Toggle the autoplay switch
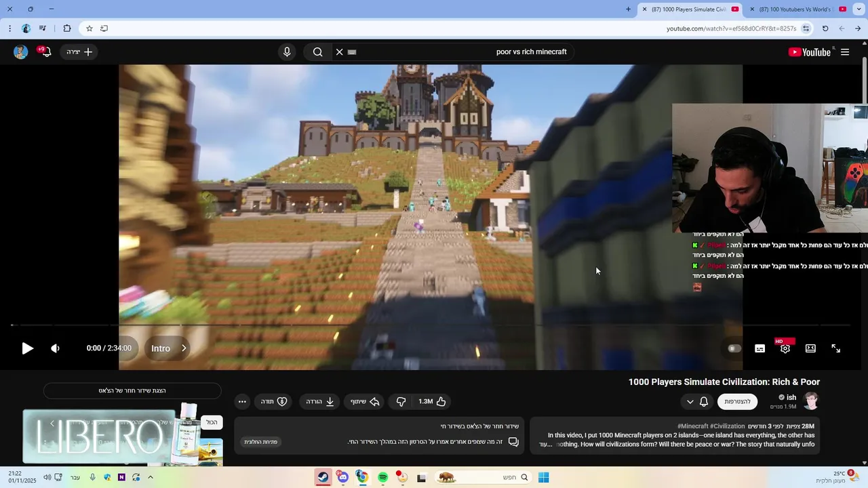 [x=734, y=348]
